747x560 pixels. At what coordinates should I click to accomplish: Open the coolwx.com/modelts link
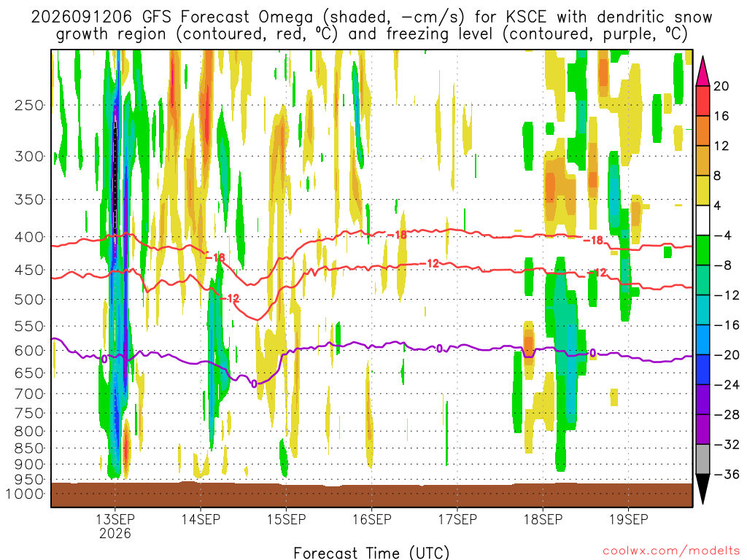(671, 551)
